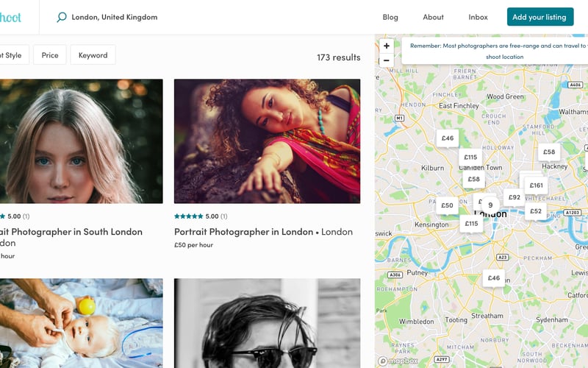Open the woman in red scarf photo

point(267,141)
